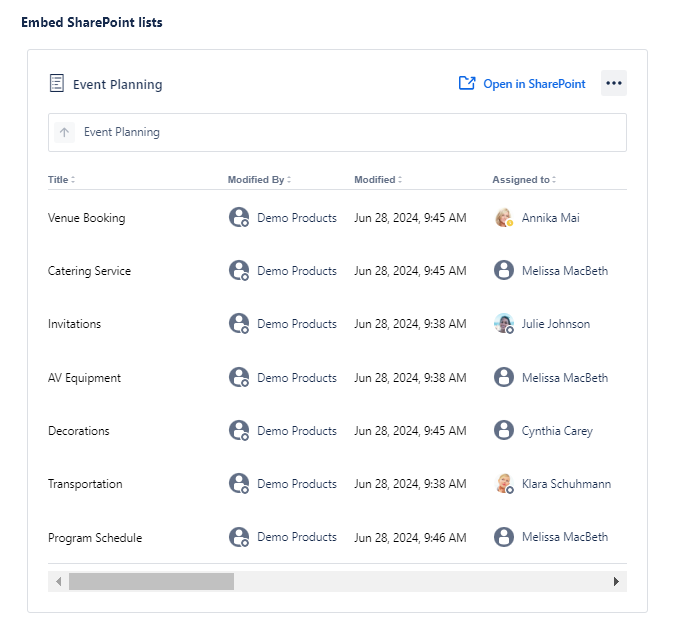Sort list by the Title column

(x=61, y=180)
